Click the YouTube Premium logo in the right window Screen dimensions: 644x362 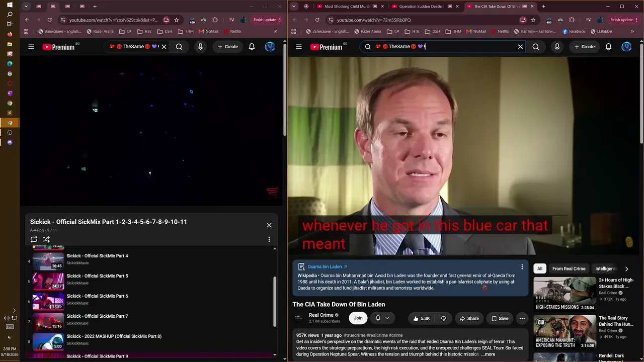tap(326, 47)
